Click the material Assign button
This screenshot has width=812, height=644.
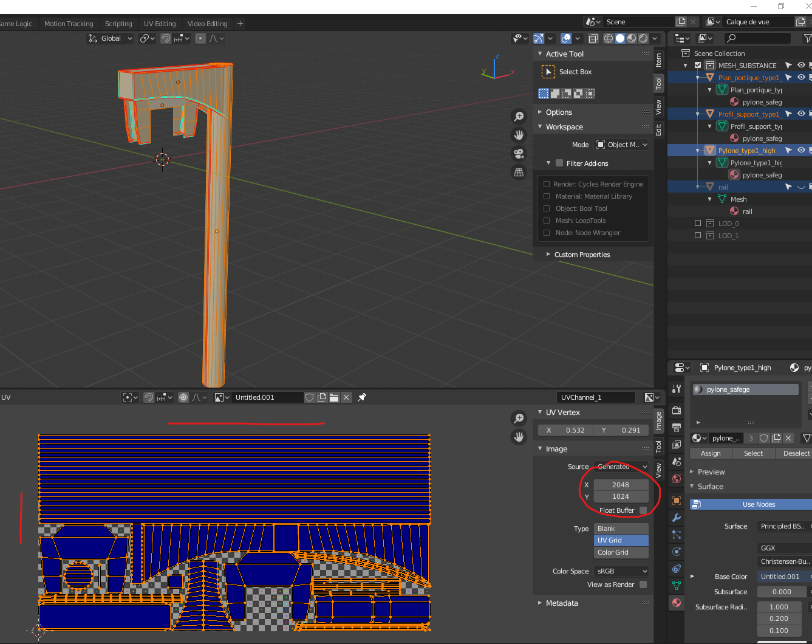pyautogui.click(x=711, y=453)
